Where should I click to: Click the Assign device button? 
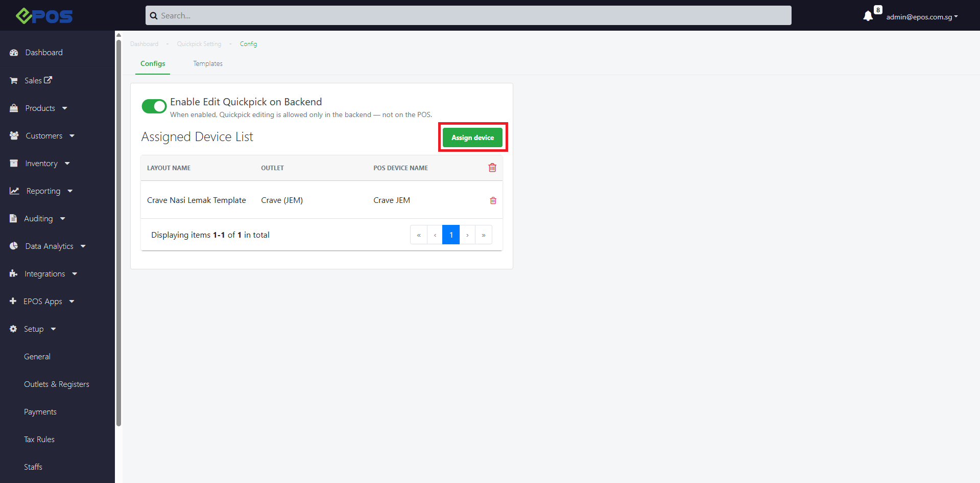point(472,137)
